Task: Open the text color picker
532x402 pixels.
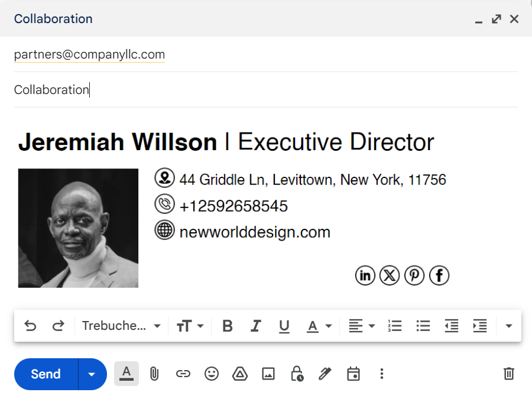Action: point(319,326)
